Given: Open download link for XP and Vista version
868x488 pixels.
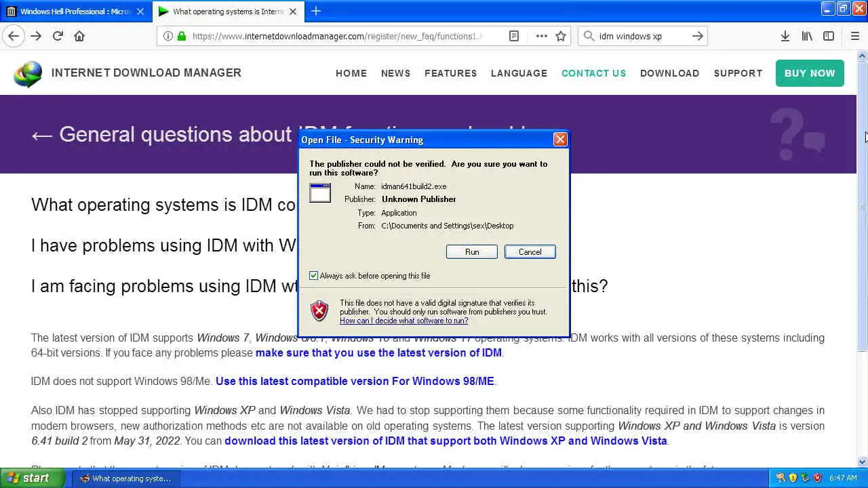Looking at the screenshot, I should [446, 441].
